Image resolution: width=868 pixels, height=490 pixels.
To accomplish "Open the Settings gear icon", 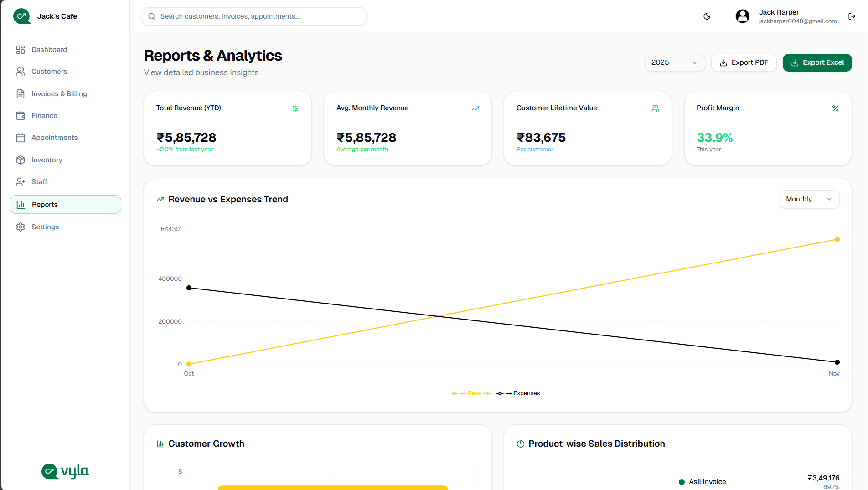I will tap(21, 227).
